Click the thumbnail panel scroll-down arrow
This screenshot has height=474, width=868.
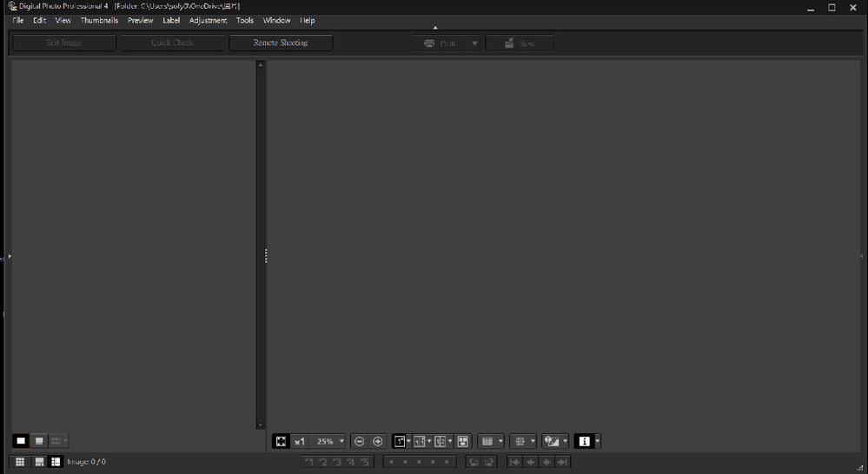(x=260, y=425)
